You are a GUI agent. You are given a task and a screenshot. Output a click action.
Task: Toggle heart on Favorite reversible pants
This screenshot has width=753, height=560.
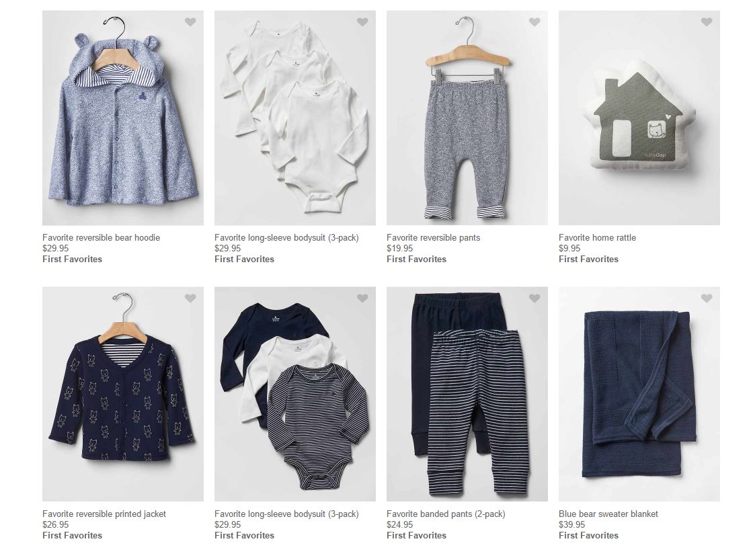point(534,22)
